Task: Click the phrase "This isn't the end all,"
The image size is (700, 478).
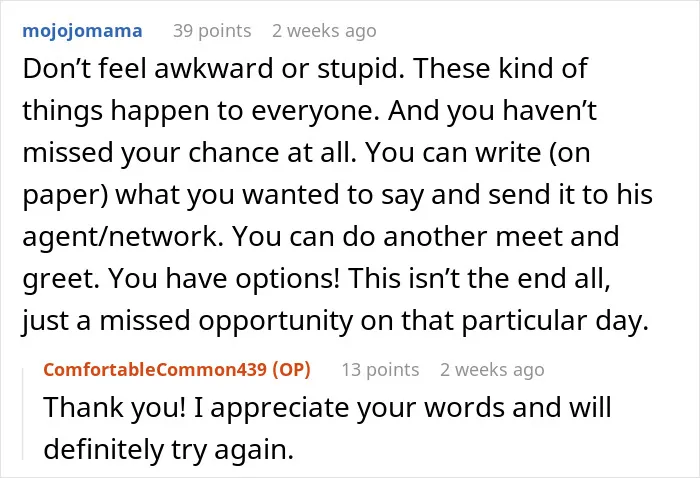Action: click(x=479, y=278)
